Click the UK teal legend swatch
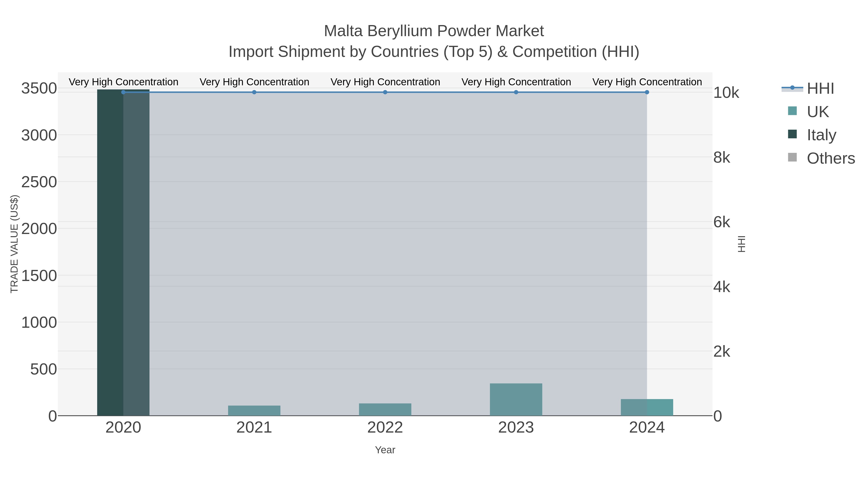The width and height of the screenshot is (868, 488). pos(792,111)
